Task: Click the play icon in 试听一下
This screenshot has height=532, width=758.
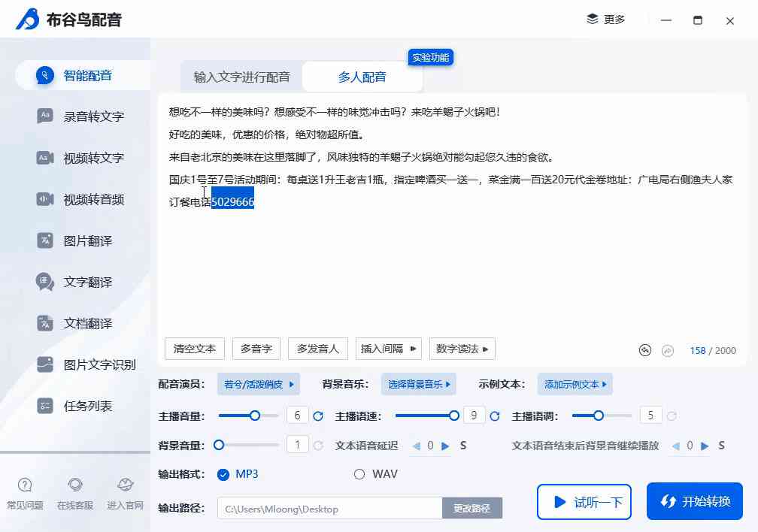Action: pos(559,502)
